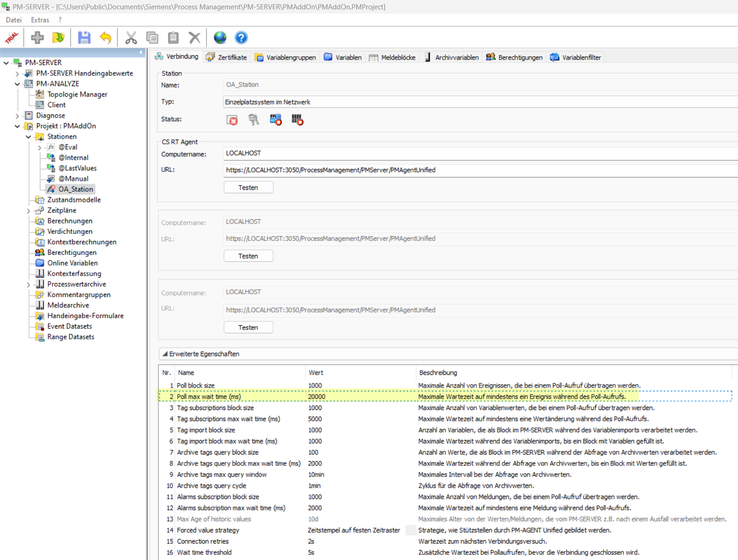The width and height of the screenshot is (738, 560).
Task: Switch to the Meldeblöcke tab
Action: [393, 57]
